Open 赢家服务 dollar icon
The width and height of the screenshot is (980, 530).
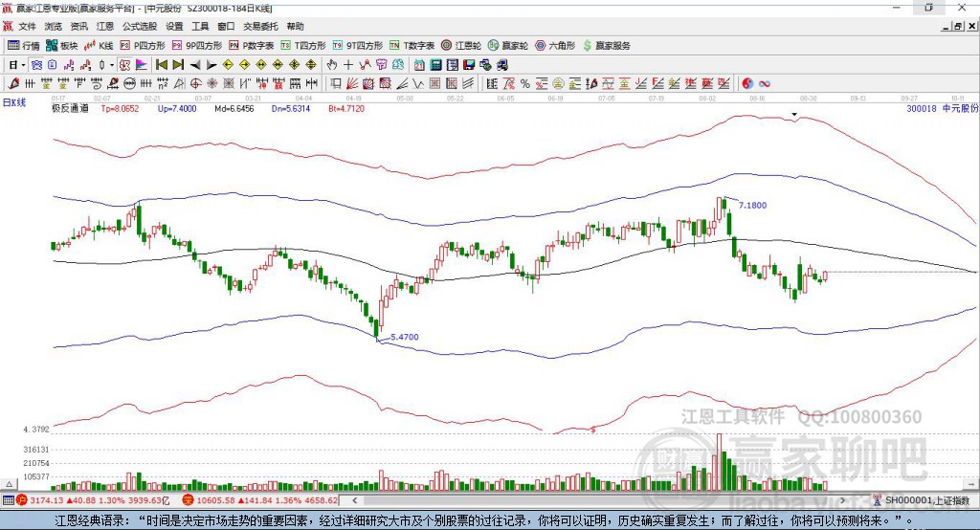tap(587, 46)
